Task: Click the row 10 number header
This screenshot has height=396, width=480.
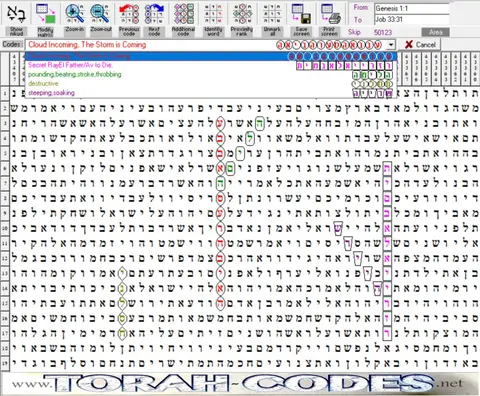Action: point(5,229)
